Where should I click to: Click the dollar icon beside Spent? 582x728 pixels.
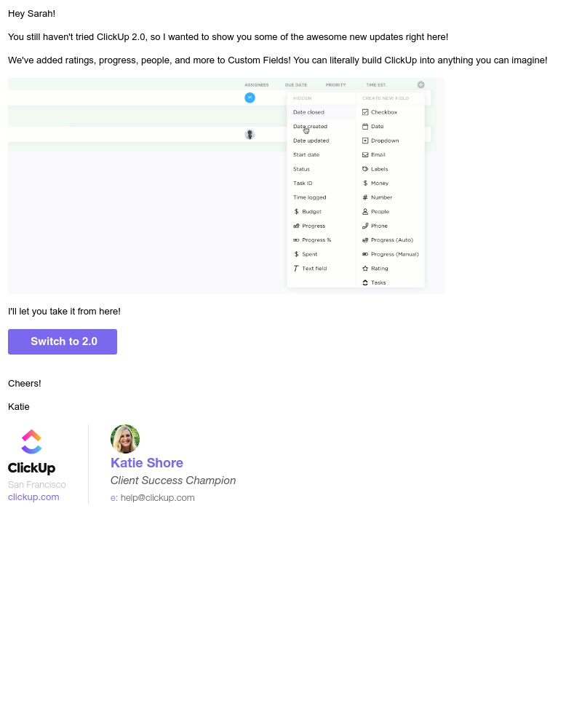tap(296, 254)
